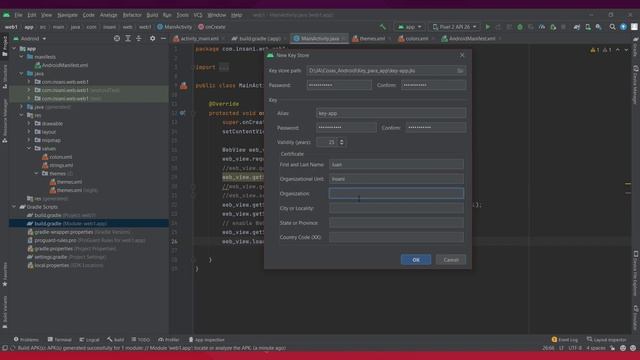This screenshot has height=360, width=640.
Task: Expand the layout folder node
Action: [29, 132]
